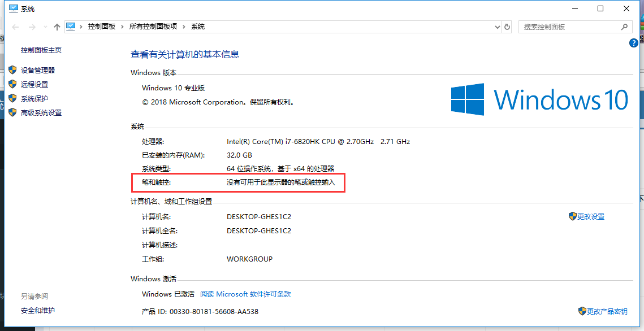Refresh the System page
The width and height of the screenshot is (644, 331).
[507, 27]
